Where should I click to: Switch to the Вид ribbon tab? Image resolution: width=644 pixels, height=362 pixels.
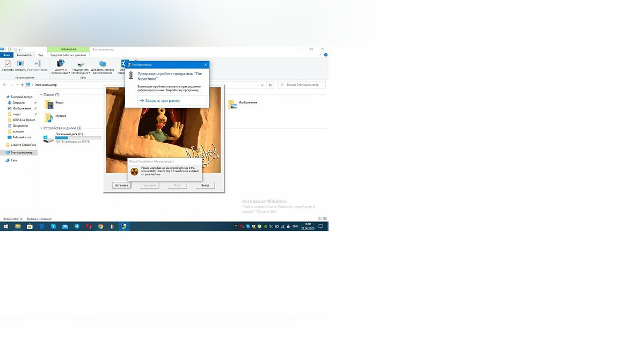[40, 55]
